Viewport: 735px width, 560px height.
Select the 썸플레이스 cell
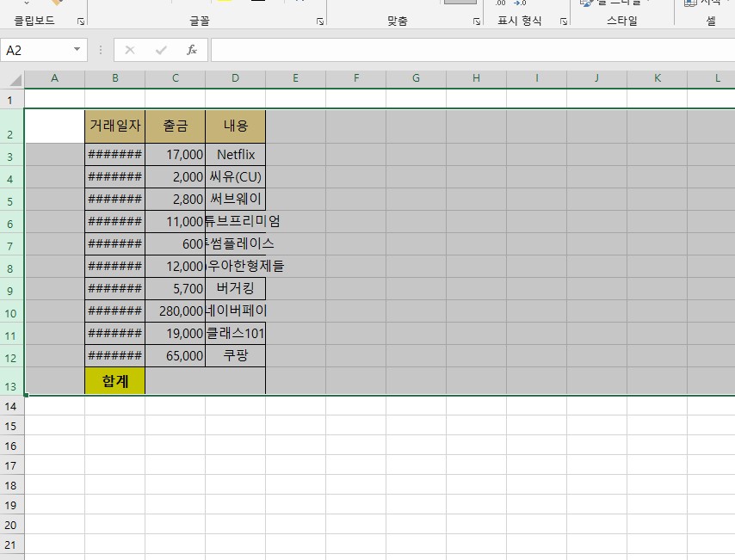pyautogui.click(x=235, y=243)
